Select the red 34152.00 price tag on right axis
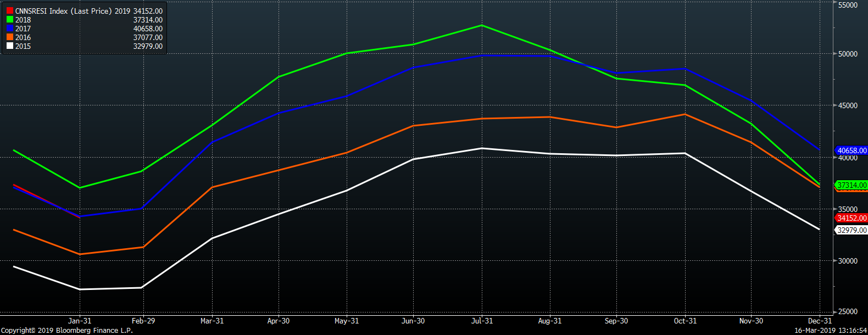The width and height of the screenshot is (868, 335). (851, 218)
